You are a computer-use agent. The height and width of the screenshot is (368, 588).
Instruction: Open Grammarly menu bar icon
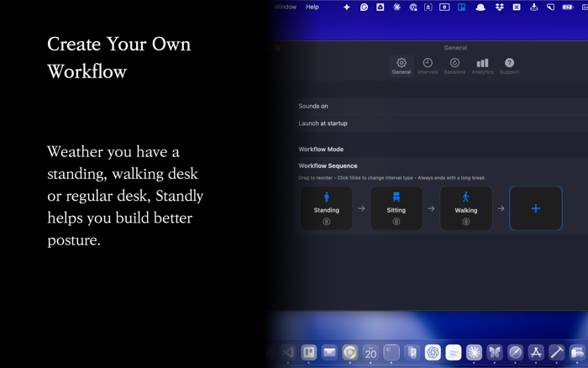click(364, 7)
